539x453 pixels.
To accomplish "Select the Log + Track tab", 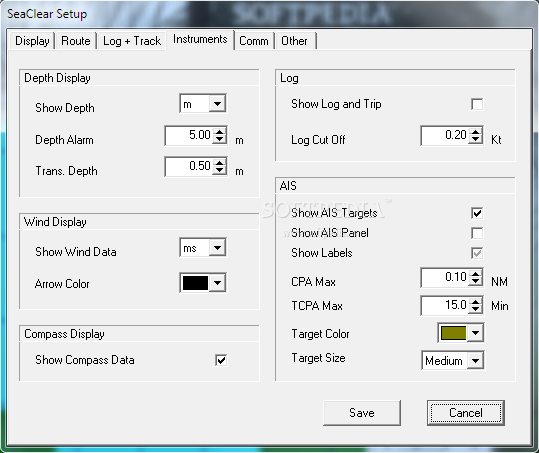I will pos(132,41).
